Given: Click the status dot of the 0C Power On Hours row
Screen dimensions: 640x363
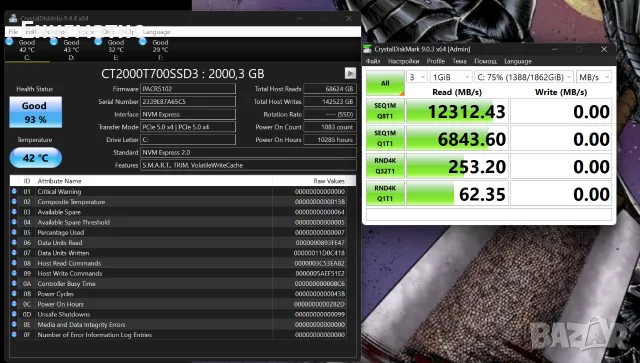Looking at the screenshot, I should (14, 303).
